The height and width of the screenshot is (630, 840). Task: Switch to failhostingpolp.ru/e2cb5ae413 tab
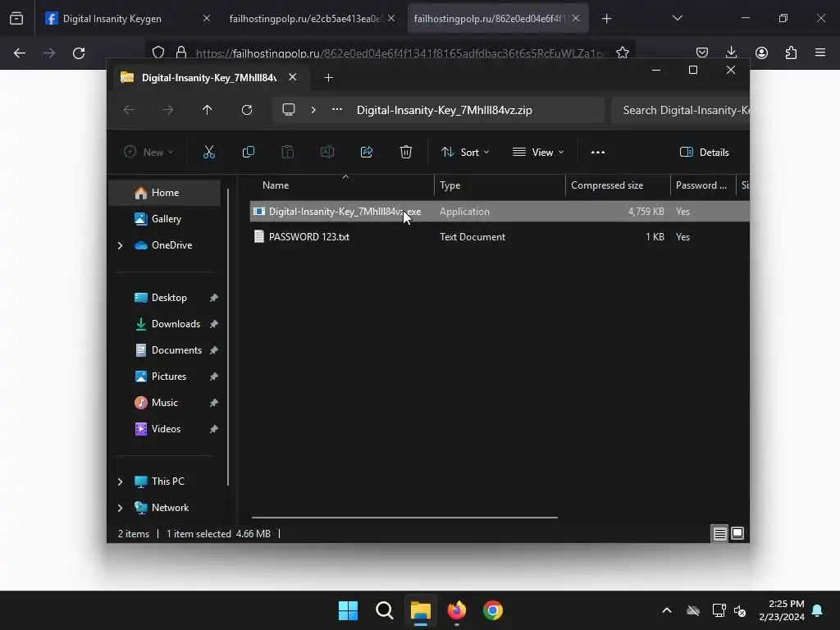tap(313, 19)
